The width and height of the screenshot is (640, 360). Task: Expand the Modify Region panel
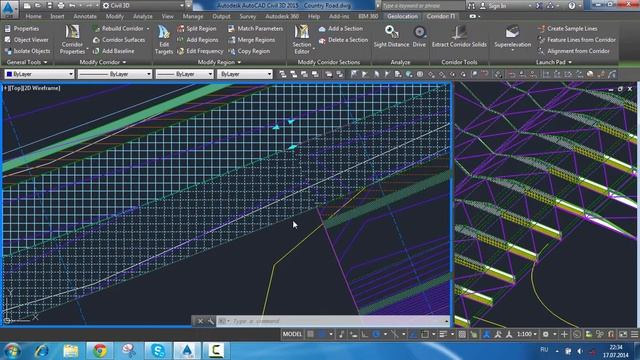pyautogui.click(x=219, y=62)
